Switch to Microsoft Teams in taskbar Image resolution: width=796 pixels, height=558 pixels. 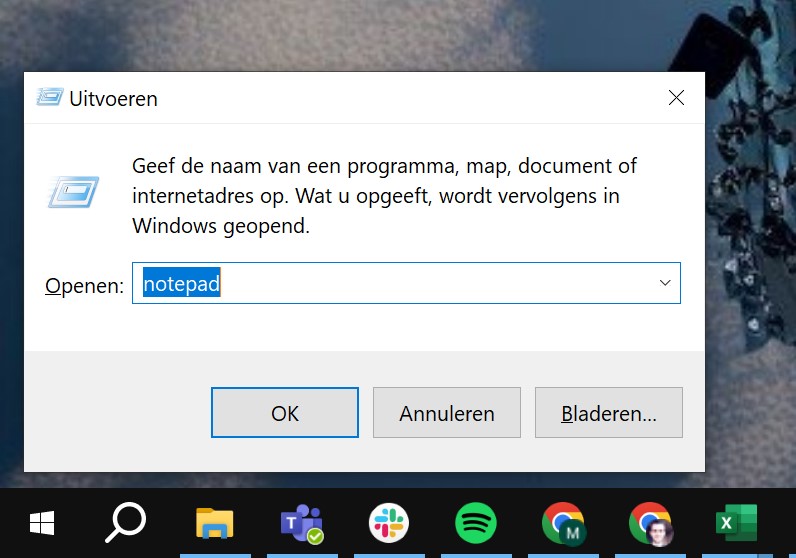point(302,523)
